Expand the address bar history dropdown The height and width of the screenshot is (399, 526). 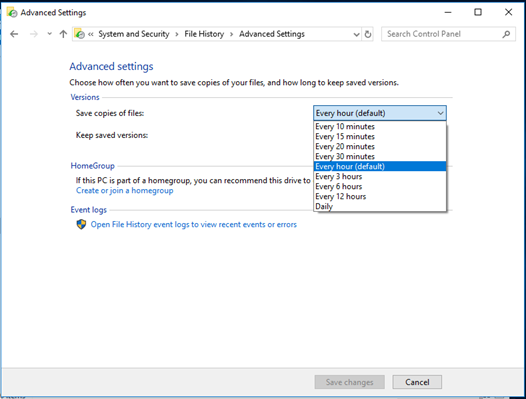point(356,34)
